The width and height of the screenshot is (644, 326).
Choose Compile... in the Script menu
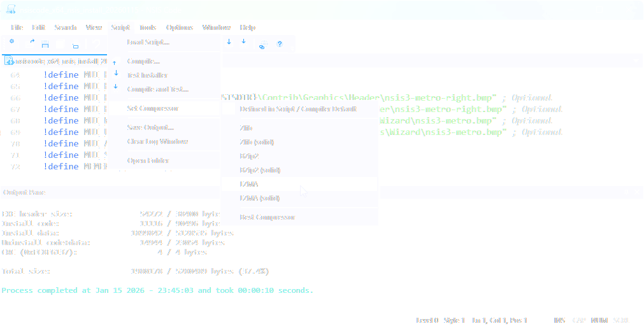[164, 62]
